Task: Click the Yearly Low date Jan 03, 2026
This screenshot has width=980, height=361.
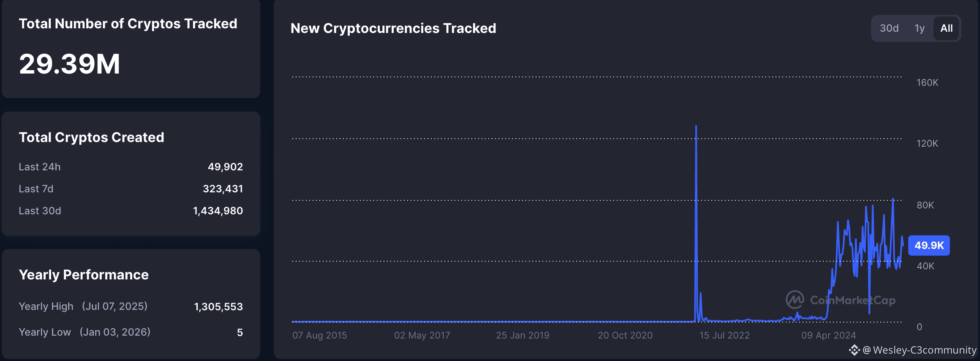Action: coord(115,332)
